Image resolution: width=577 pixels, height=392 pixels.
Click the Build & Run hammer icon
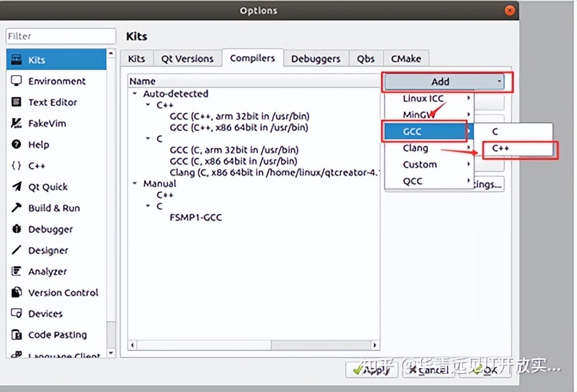pyautogui.click(x=17, y=208)
